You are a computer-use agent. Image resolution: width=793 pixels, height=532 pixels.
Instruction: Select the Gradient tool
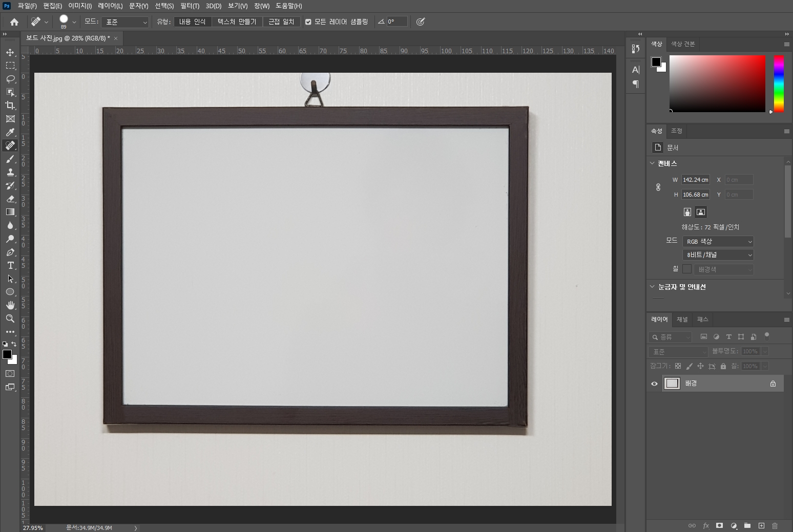click(10, 212)
